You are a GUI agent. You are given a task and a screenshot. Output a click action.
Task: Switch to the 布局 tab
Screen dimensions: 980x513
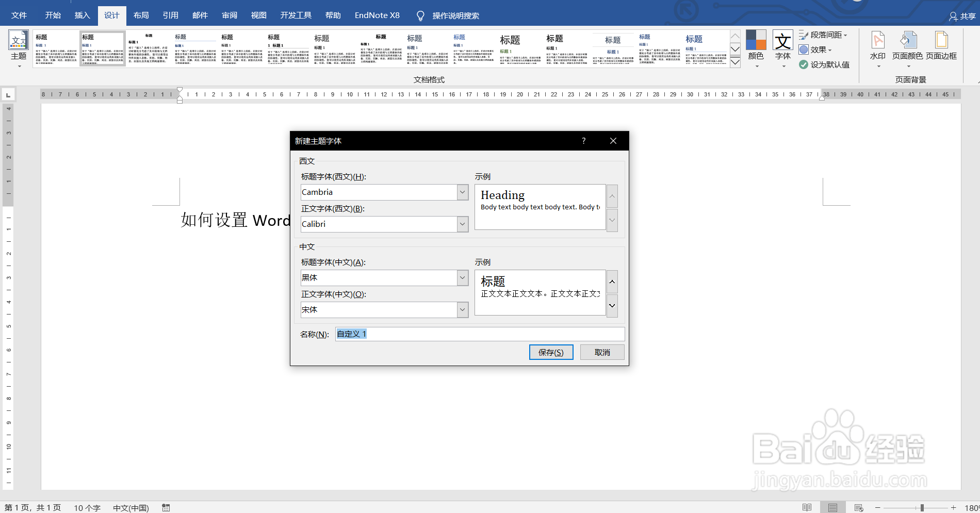tap(141, 15)
